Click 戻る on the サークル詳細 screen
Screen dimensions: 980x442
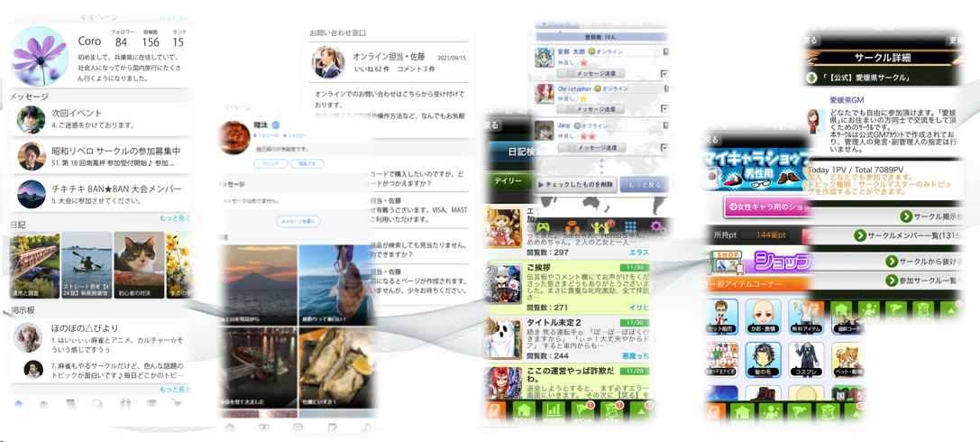pos(810,40)
